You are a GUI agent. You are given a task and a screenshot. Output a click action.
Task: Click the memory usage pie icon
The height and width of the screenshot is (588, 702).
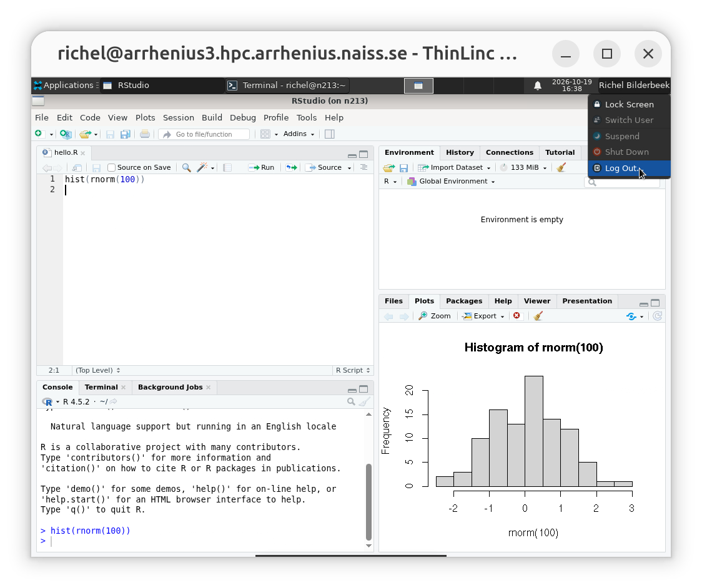[x=503, y=167]
